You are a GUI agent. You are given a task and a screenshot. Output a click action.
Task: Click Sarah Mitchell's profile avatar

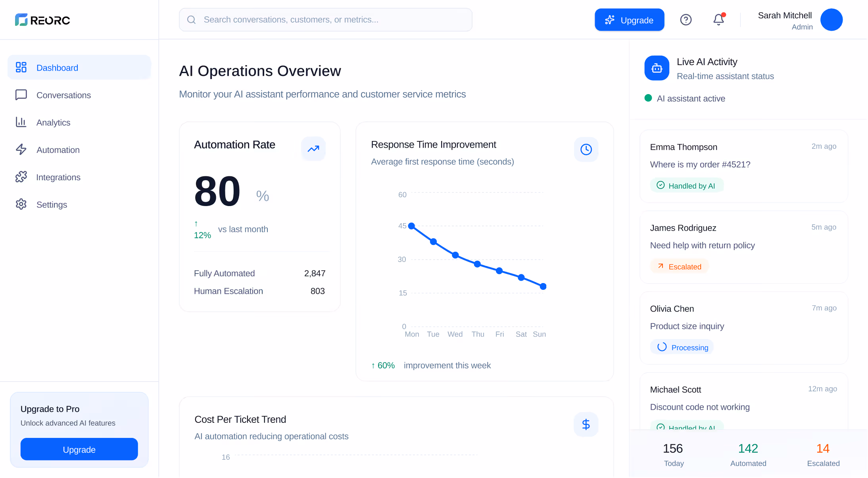tap(831, 20)
